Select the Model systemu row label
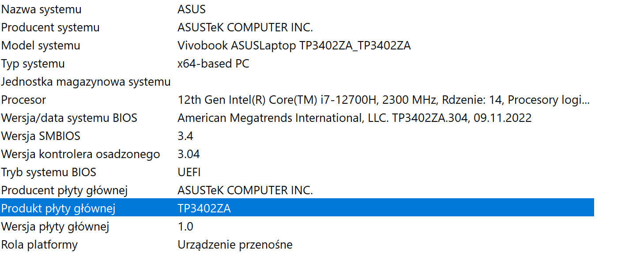 (x=41, y=45)
